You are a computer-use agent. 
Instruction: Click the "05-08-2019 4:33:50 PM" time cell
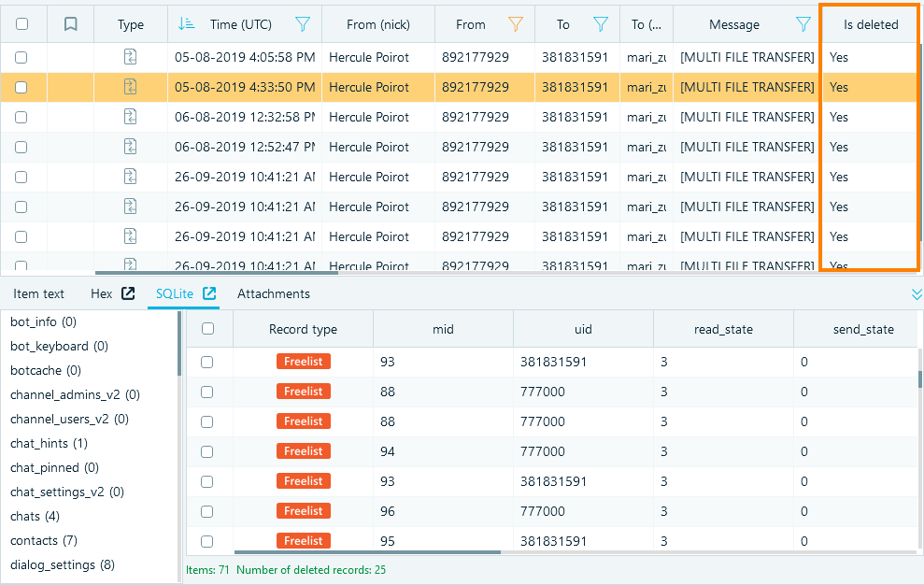click(x=245, y=87)
